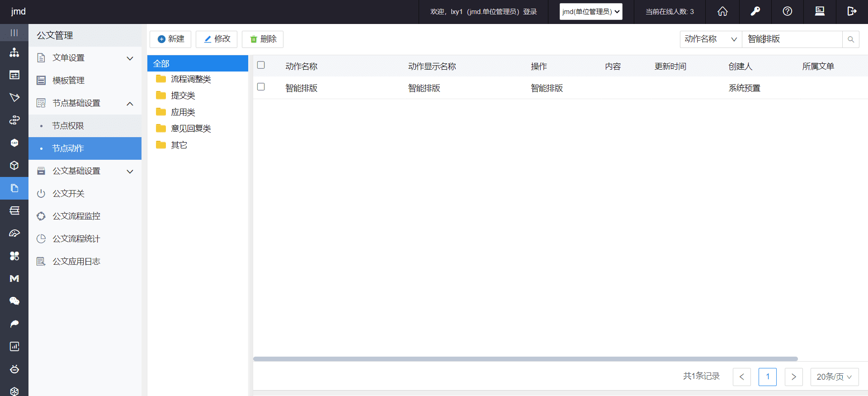This screenshot has height=396, width=868.
Task: Click the 修改 button
Action: (217, 39)
